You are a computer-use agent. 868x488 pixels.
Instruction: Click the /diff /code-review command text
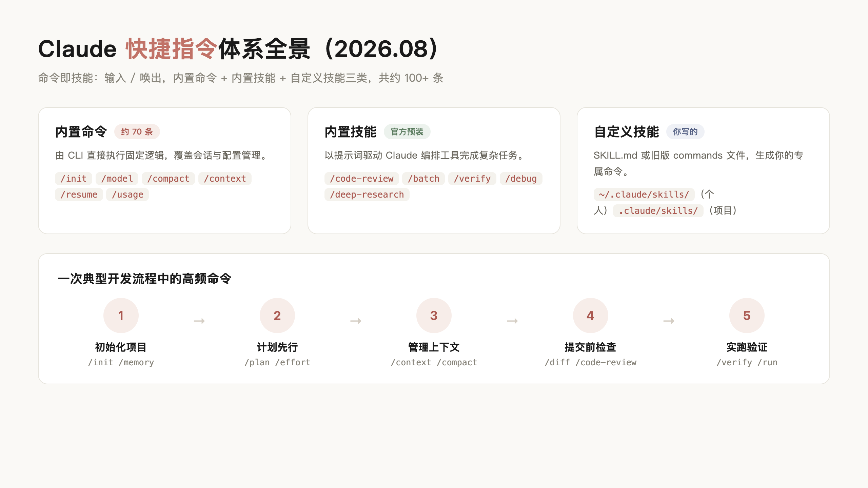click(591, 363)
